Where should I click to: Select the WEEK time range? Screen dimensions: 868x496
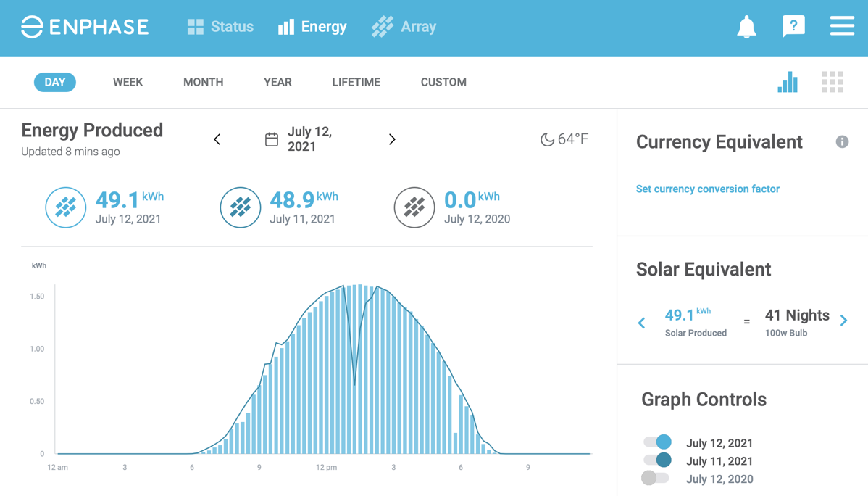pyautogui.click(x=128, y=83)
